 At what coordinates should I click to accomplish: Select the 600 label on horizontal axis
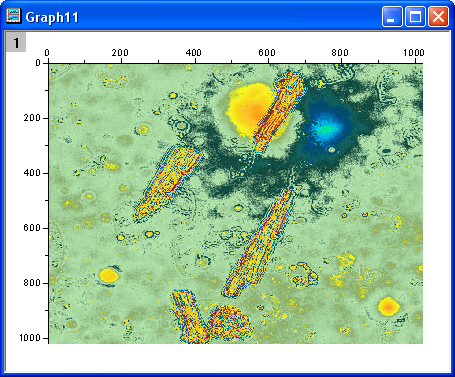pyautogui.click(x=267, y=53)
